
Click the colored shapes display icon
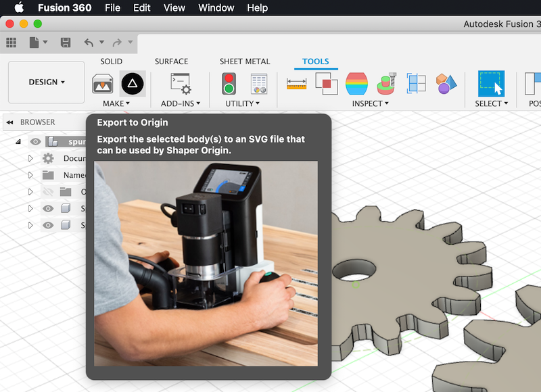coord(446,84)
